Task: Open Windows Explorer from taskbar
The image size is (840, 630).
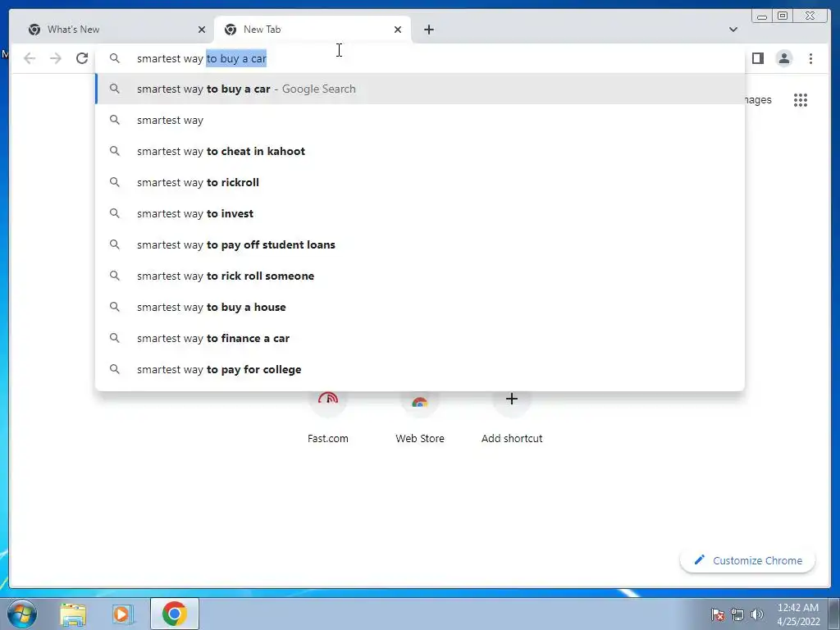Action: click(x=73, y=614)
